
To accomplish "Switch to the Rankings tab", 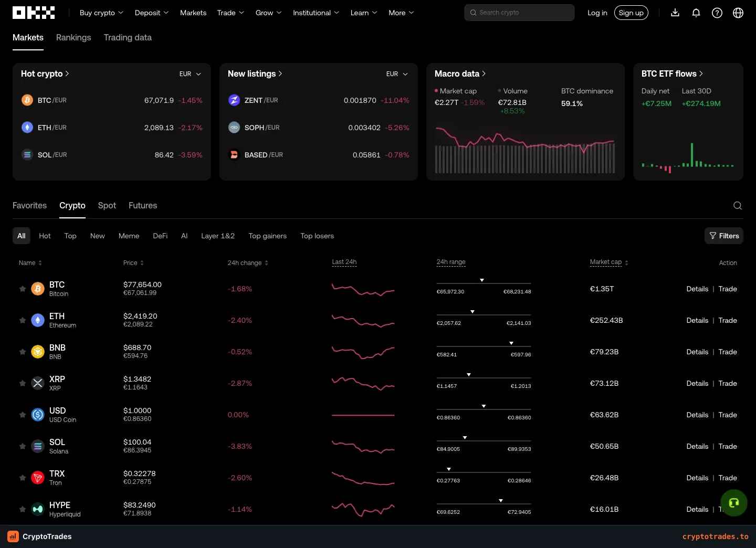I will 73,38.
